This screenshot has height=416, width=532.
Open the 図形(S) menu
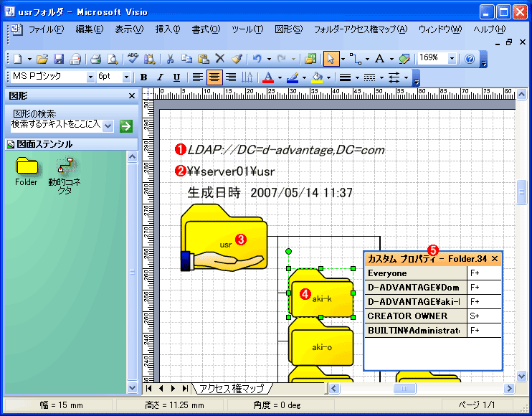pyautogui.click(x=289, y=29)
